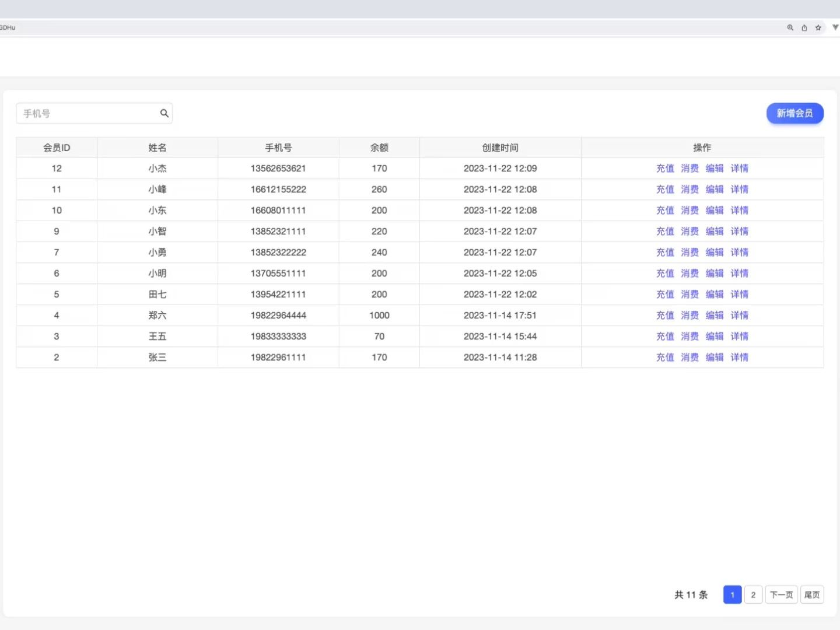The width and height of the screenshot is (840, 630).
Task: Click the 新增会员 button
Action: (794, 113)
